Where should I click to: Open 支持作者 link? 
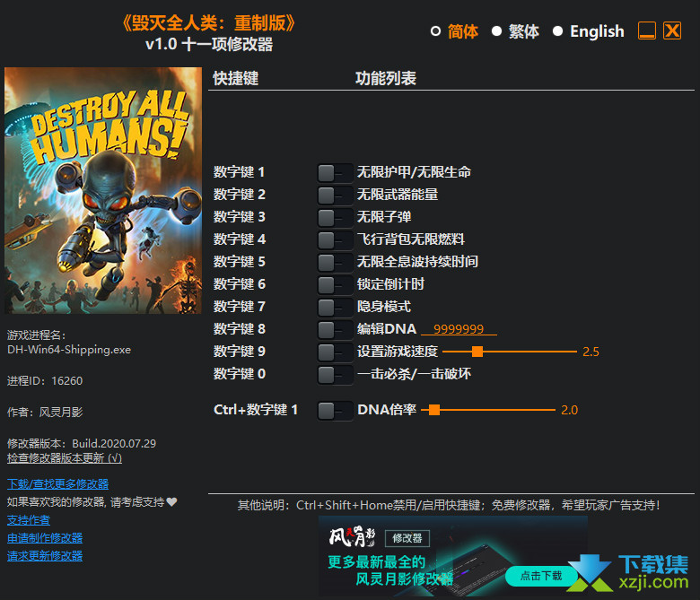[x=29, y=520]
